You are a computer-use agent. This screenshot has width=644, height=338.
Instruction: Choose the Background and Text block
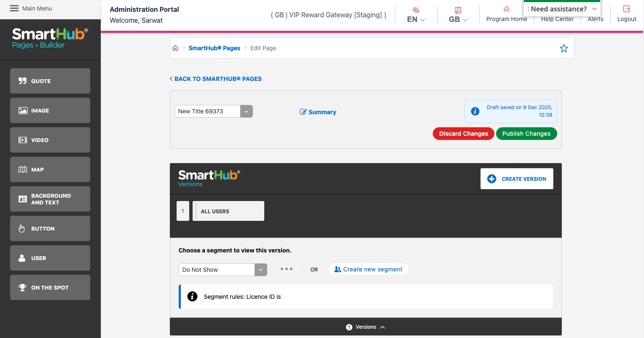pos(50,199)
